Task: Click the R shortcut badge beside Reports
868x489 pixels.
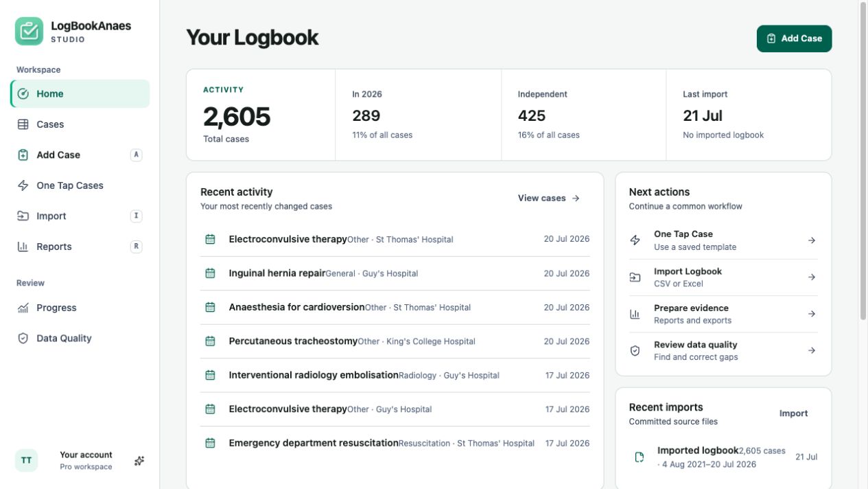Action: (x=136, y=247)
